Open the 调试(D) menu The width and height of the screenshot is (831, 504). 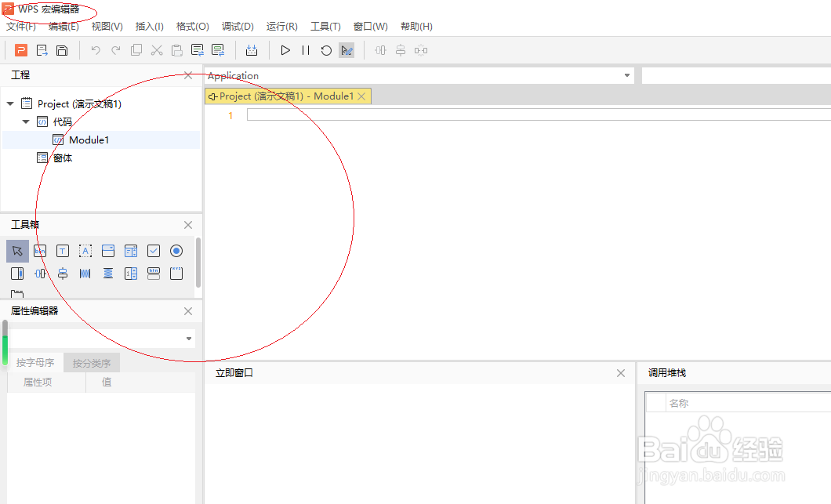point(238,27)
